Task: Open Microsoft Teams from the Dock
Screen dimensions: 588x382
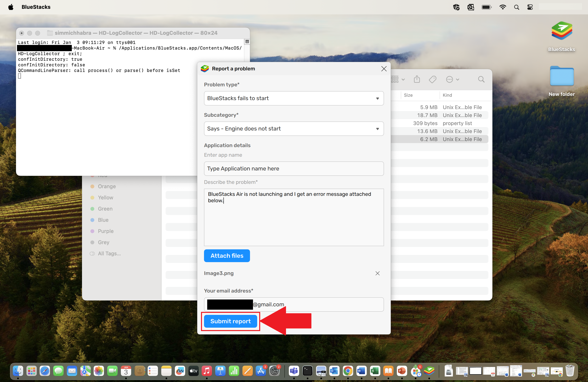Action: pyautogui.click(x=294, y=371)
